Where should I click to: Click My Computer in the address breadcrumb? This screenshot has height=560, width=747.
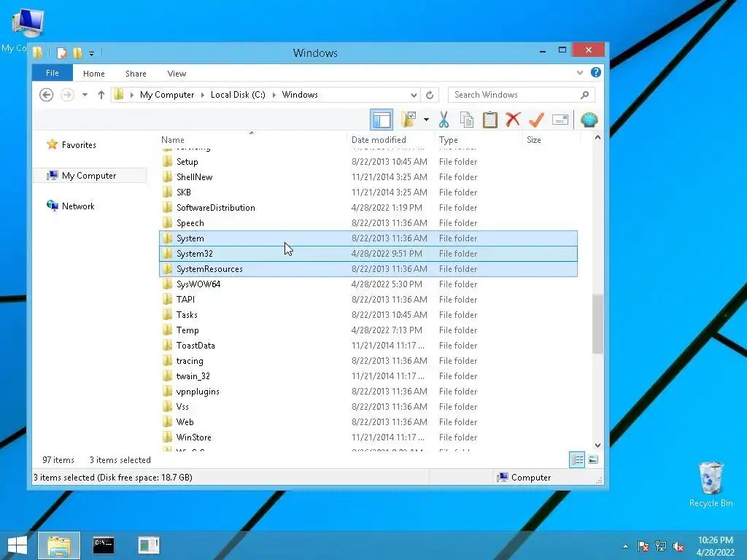pos(167,95)
